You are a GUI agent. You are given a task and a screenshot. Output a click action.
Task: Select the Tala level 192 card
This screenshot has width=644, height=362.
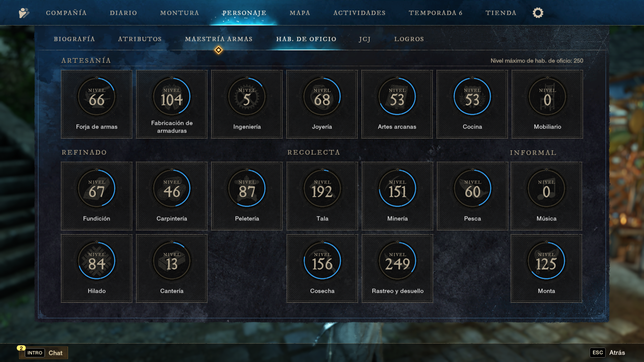322,196
